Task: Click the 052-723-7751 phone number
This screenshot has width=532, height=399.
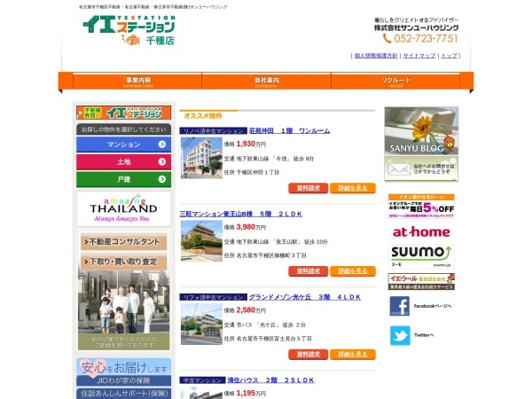Action: click(426, 38)
